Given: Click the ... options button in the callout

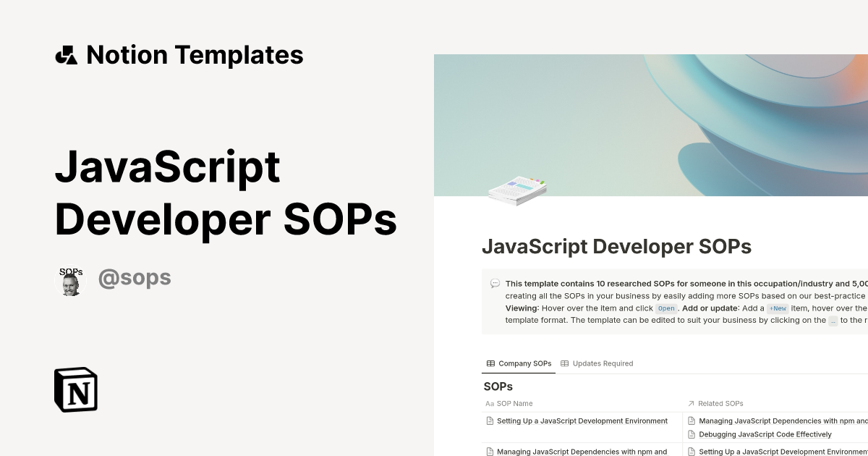Looking at the screenshot, I should (832, 320).
